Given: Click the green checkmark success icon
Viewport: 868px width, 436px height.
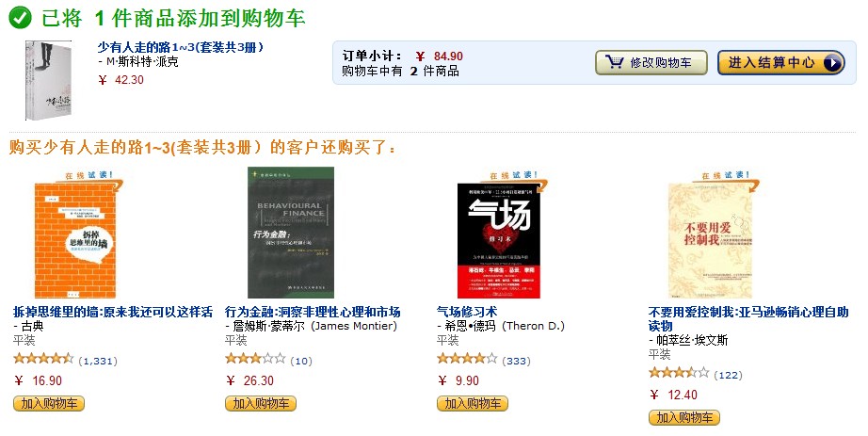Looking at the screenshot, I should (x=20, y=18).
